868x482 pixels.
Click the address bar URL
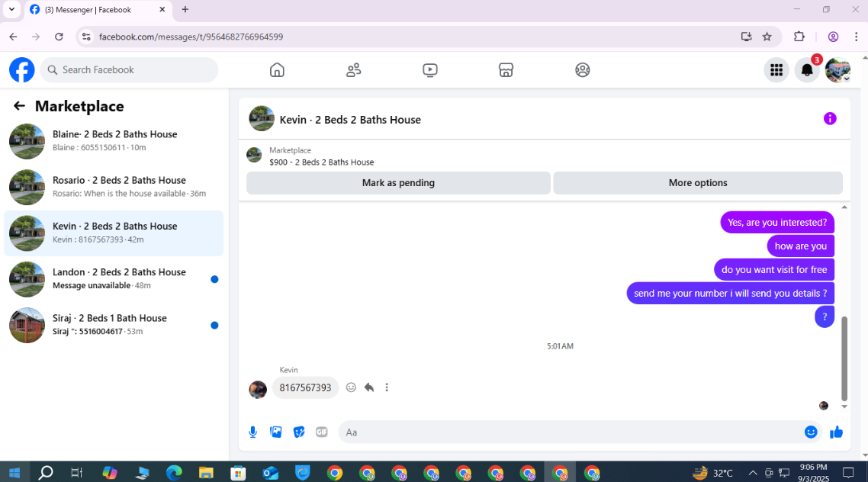pos(191,37)
